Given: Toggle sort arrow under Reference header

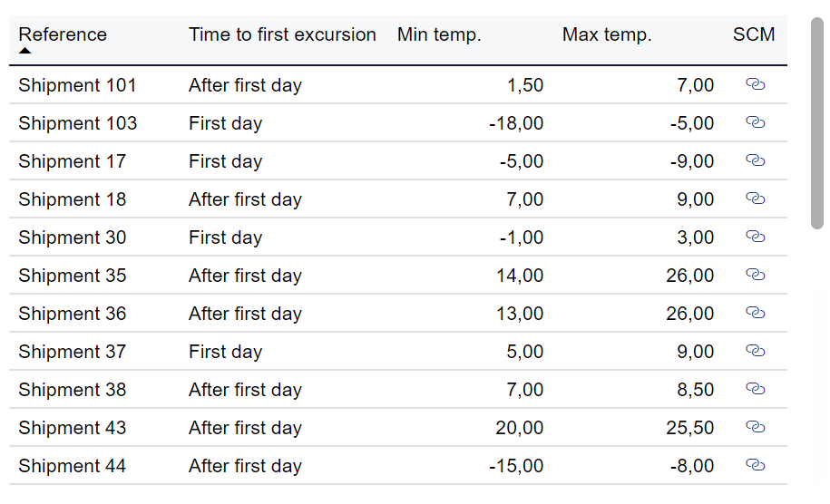Looking at the screenshot, I should [24, 51].
